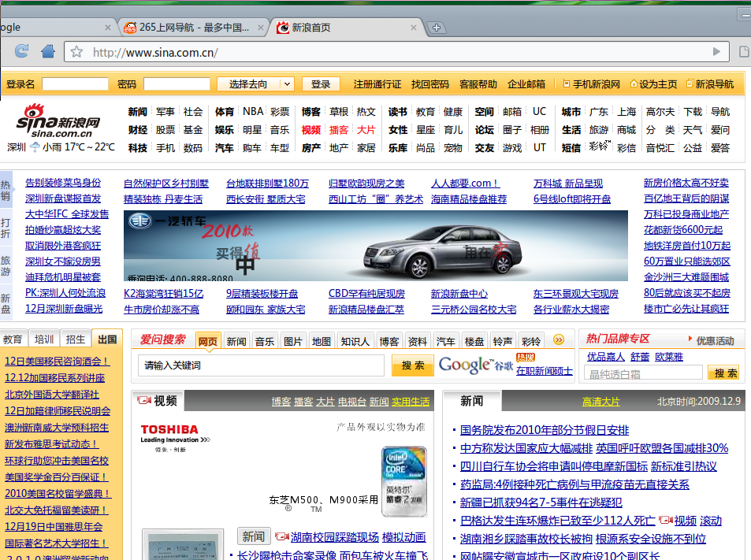
Task: Open the 国务院发布2010年部分节假日安排 headline
Action: pyautogui.click(x=545, y=430)
